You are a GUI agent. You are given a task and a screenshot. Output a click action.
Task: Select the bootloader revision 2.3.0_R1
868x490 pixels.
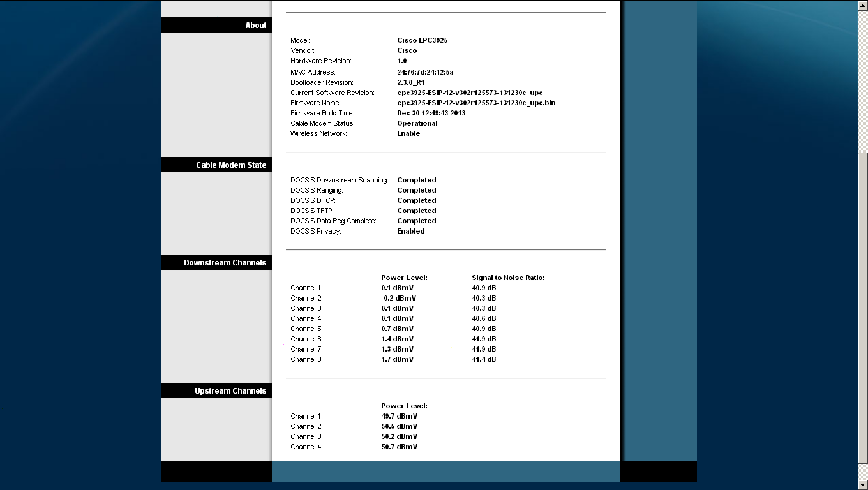pyautogui.click(x=411, y=82)
